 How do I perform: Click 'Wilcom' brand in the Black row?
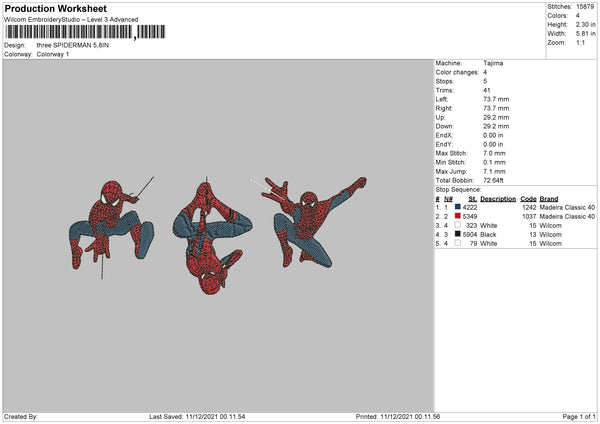[x=551, y=235]
